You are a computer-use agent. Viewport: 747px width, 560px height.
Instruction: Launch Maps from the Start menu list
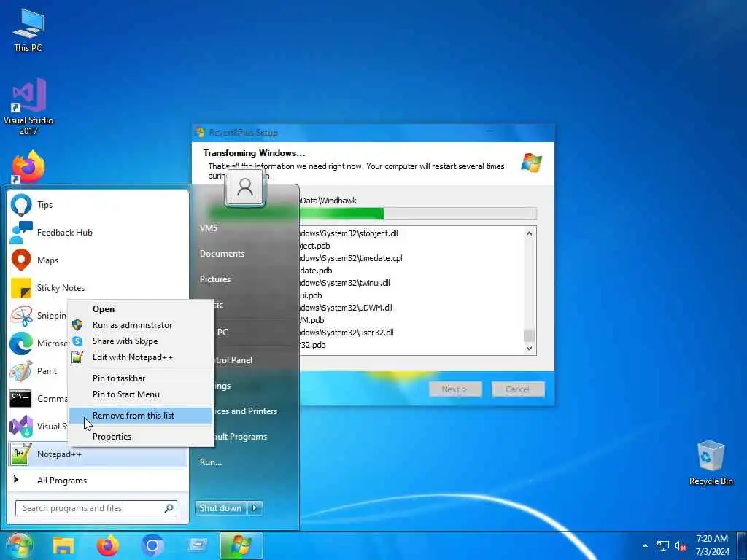pyautogui.click(x=98, y=260)
